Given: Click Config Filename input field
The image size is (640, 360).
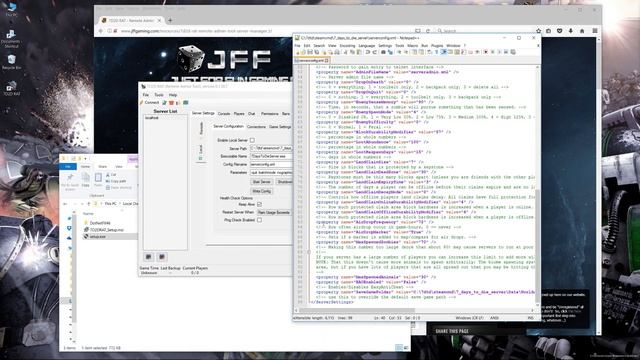Looking at the screenshot, I should coord(271,164).
